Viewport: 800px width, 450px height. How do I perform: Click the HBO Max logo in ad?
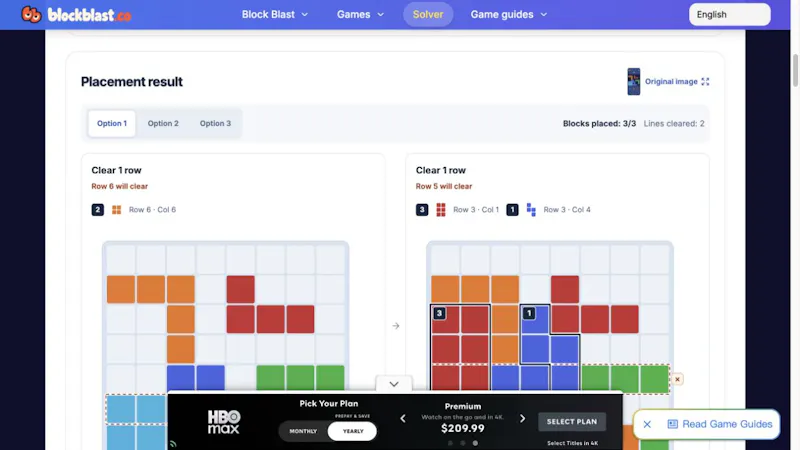[223, 421]
